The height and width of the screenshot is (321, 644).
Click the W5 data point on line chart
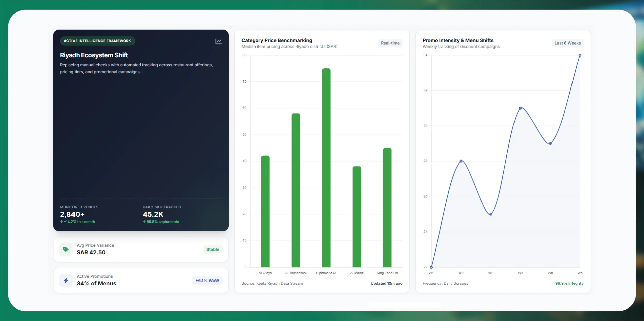[550, 144]
